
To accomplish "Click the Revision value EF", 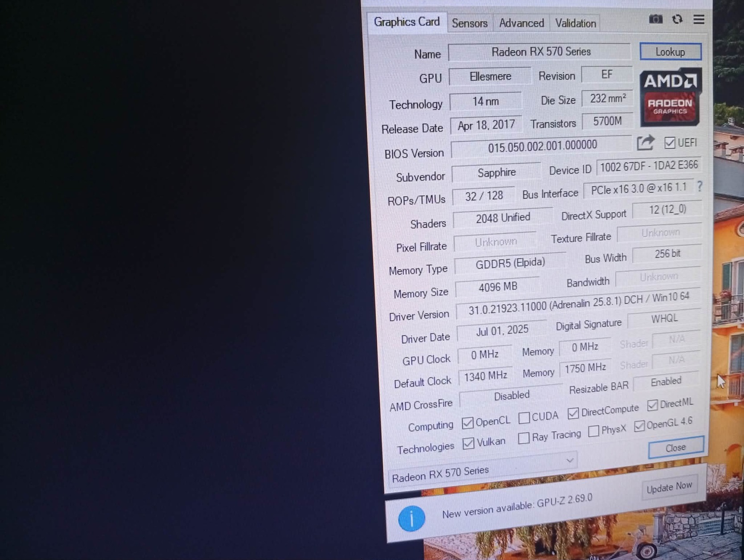I will (x=606, y=74).
